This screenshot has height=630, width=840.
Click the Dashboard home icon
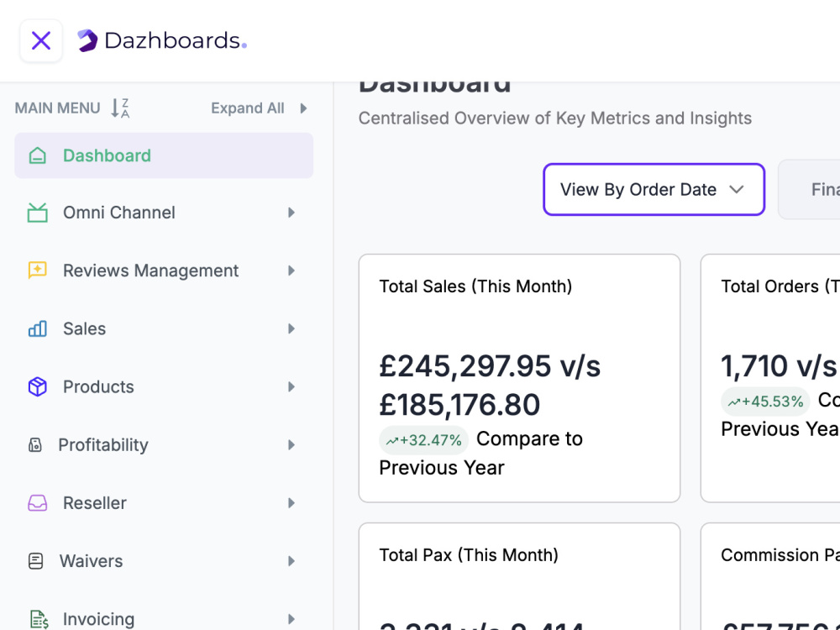38,155
